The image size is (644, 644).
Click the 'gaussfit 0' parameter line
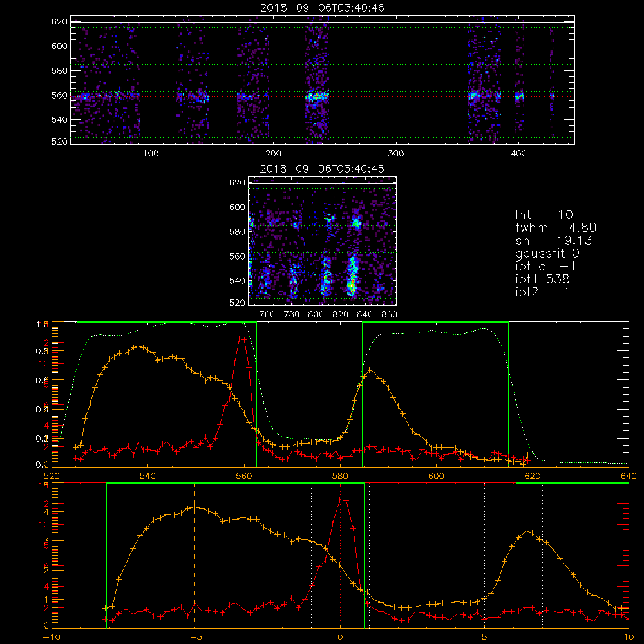(x=547, y=253)
